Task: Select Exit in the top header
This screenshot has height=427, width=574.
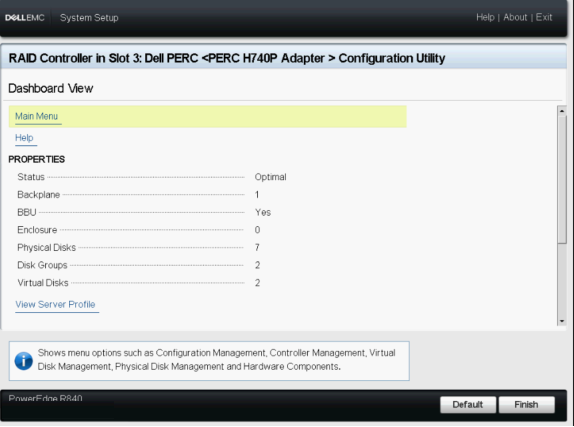Action: pos(544,17)
